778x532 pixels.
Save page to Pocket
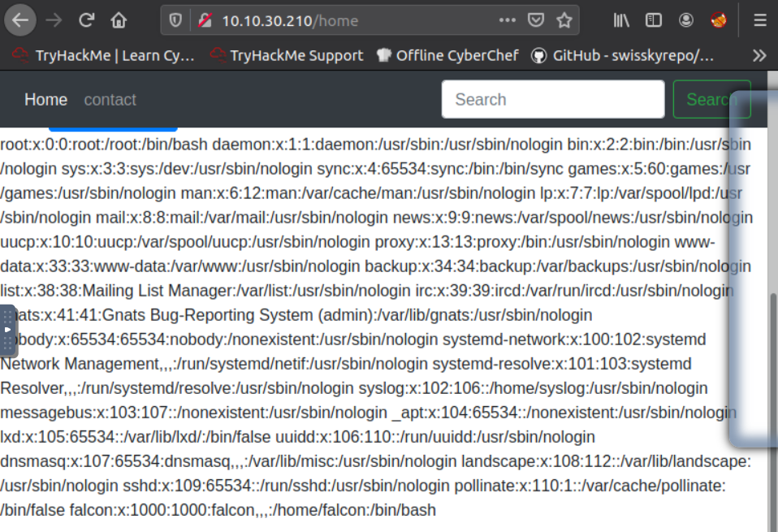(x=535, y=20)
